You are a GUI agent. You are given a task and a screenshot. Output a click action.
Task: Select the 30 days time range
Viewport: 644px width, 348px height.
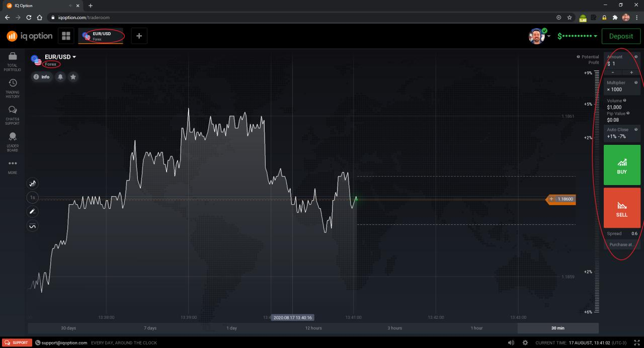(x=68, y=328)
